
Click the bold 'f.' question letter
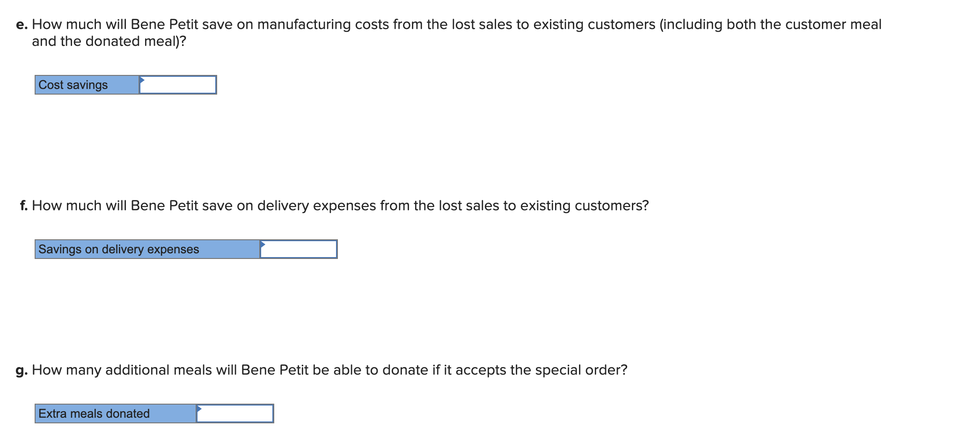click(24, 206)
